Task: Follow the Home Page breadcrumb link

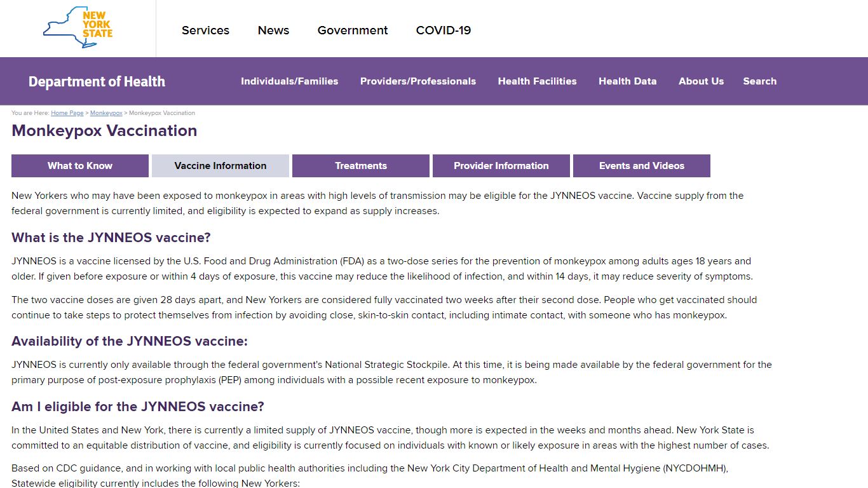Action: click(x=67, y=113)
